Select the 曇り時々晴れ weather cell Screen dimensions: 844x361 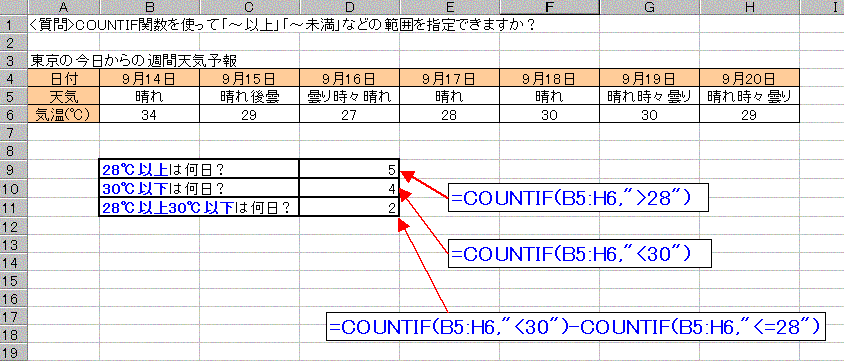point(349,96)
